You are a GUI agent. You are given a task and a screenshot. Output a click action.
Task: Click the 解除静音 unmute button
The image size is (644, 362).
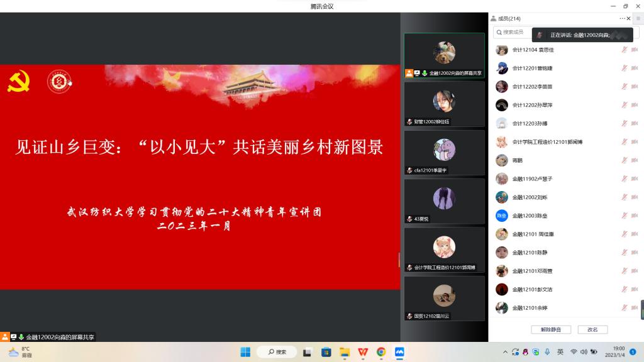click(x=550, y=329)
